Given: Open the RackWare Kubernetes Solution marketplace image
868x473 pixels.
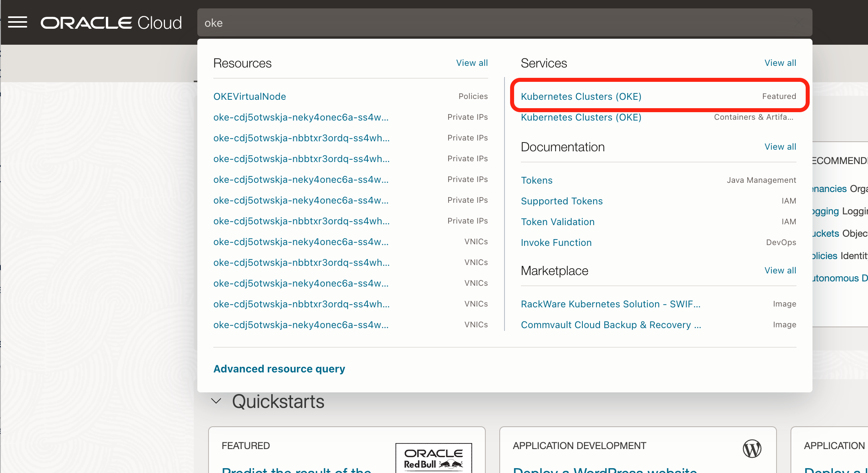Looking at the screenshot, I should 610,304.
